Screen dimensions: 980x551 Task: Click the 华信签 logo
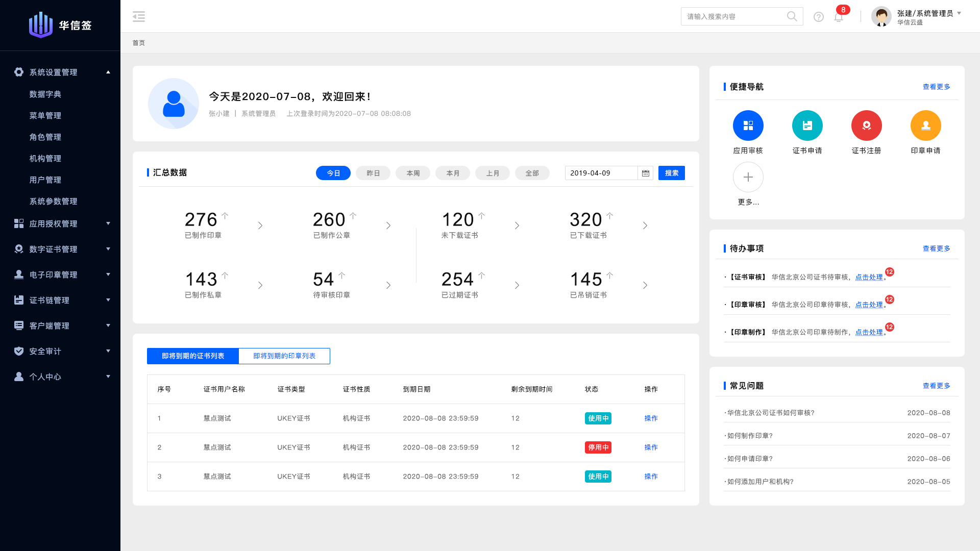[60, 25]
